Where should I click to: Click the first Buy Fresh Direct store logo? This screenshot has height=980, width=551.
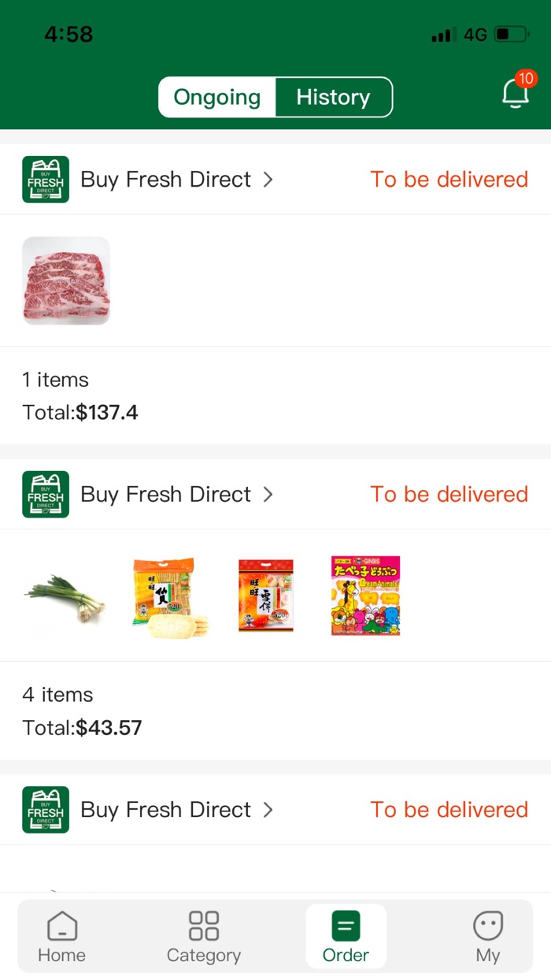point(45,179)
